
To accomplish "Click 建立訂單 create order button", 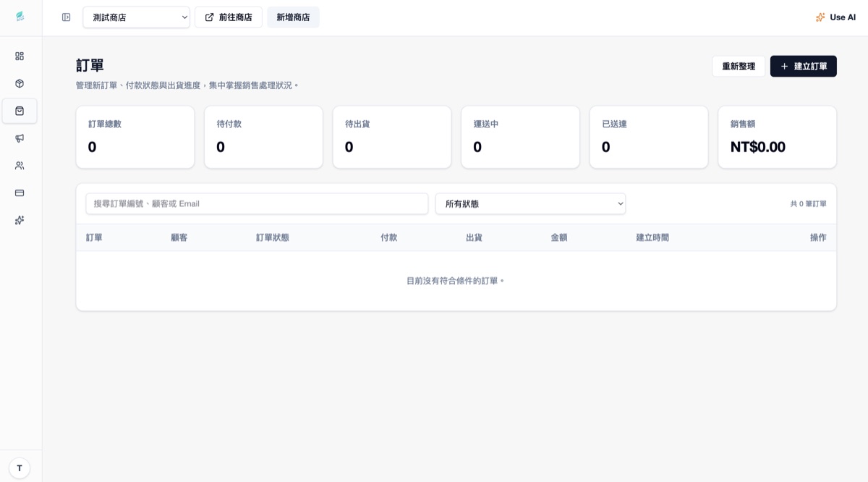I will click(x=804, y=67).
